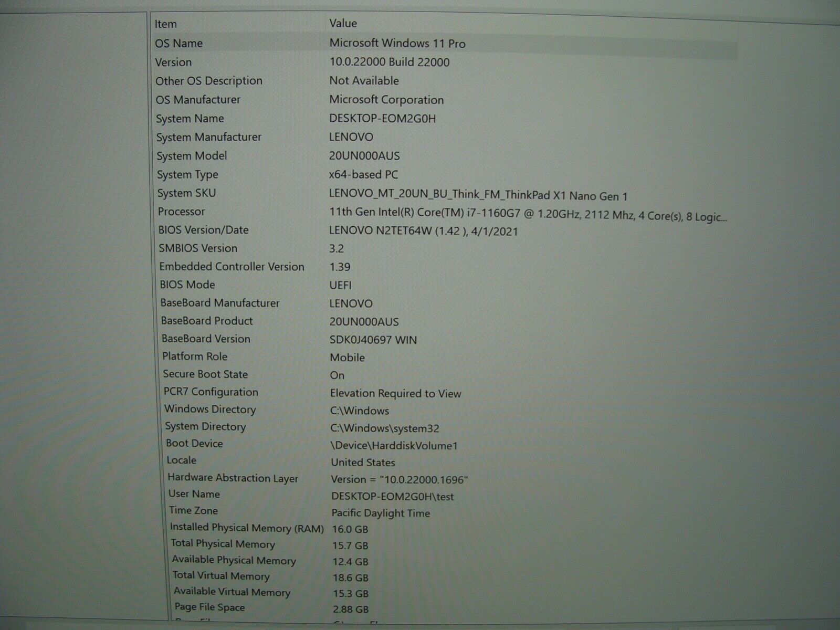Select the System Type row label
Image resolution: width=840 pixels, height=630 pixels.
click(187, 175)
